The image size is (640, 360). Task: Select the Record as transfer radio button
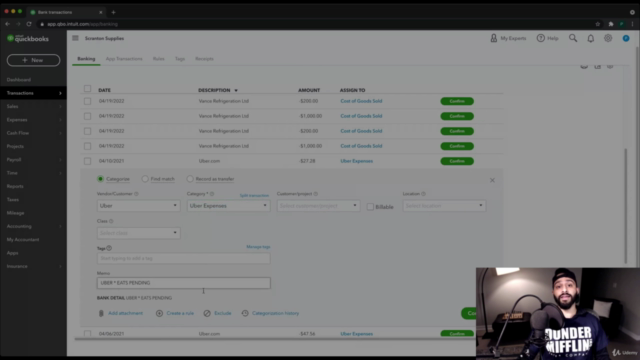[x=190, y=179]
